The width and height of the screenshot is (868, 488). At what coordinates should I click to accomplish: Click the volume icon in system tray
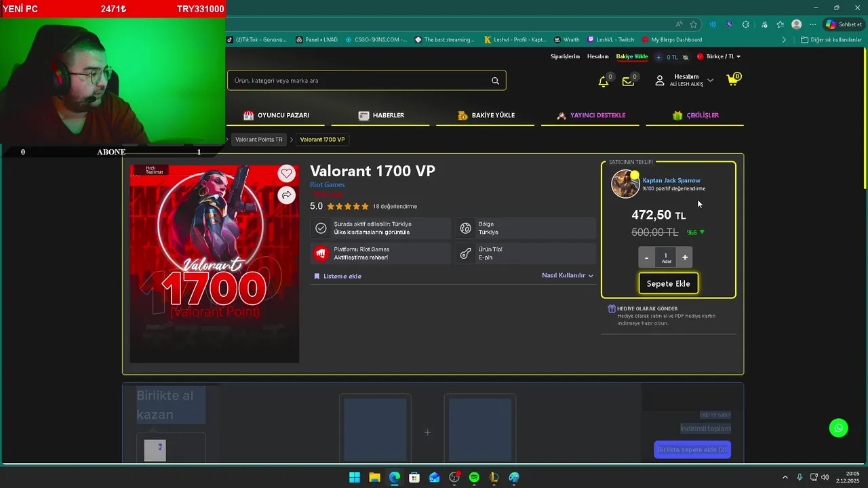[825, 477]
